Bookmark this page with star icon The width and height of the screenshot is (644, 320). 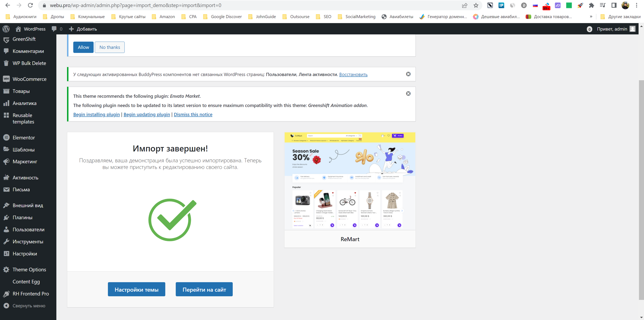pos(476,5)
